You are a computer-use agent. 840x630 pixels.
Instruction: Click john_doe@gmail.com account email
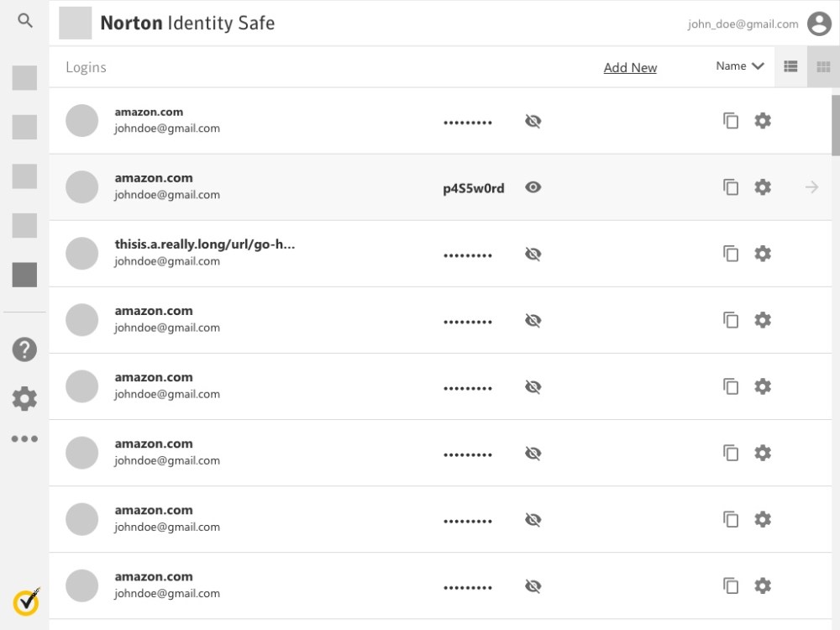click(743, 24)
